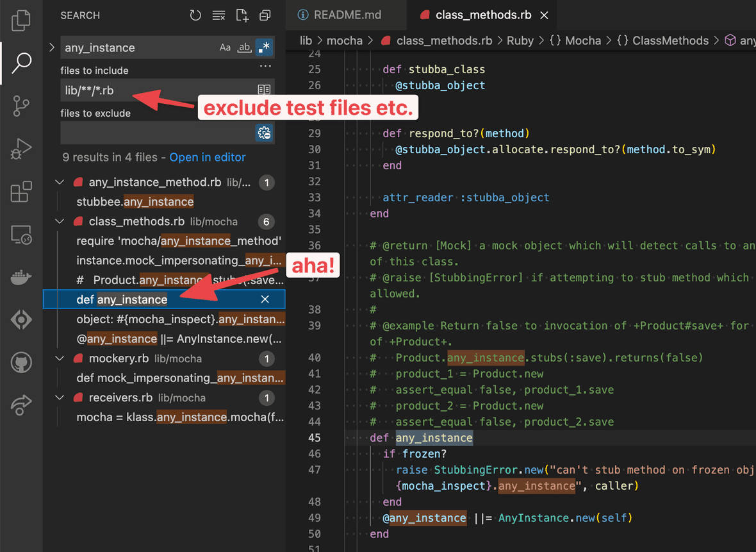Viewport: 756px width, 552px height.
Task: Open a new Search Editor
Action: click(242, 15)
